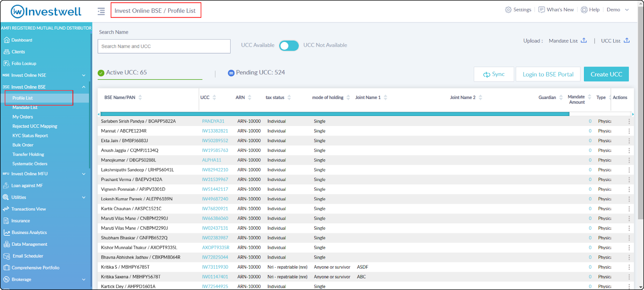The height and width of the screenshot is (290, 644).
Task: Click the Create UCC button
Action: (606, 74)
